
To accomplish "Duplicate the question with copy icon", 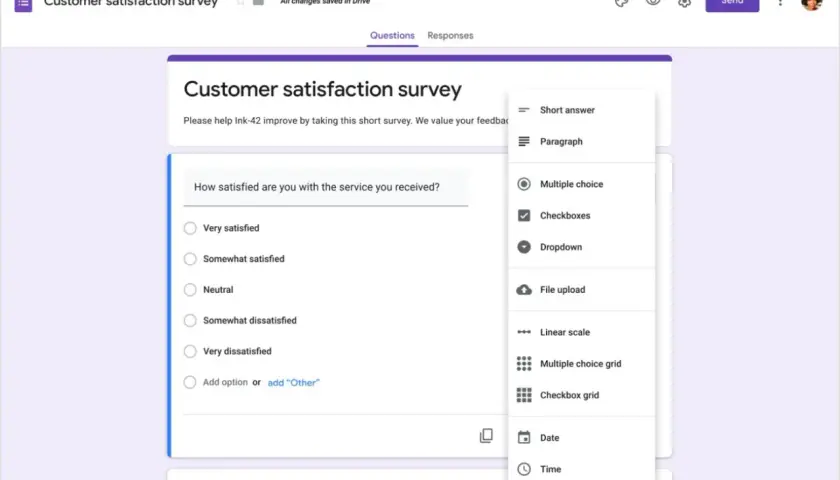I will click(x=486, y=436).
